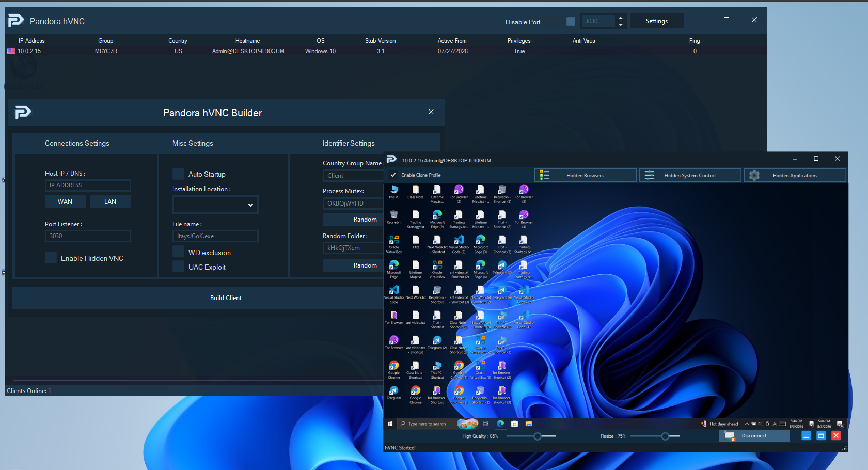Adjust the Resize slider handle
This screenshot has height=470, width=868.
tap(665, 436)
